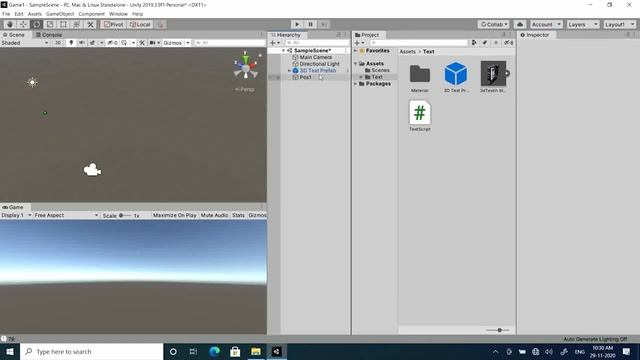Toggle 2D scene view mode
The width and height of the screenshot is (640, 360).
click(x=58, y=43)
